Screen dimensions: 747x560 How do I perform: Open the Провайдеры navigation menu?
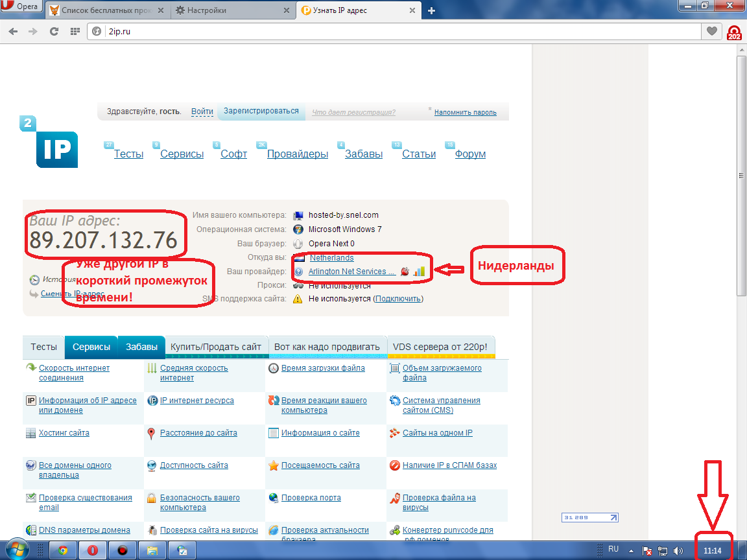[297, 154]
